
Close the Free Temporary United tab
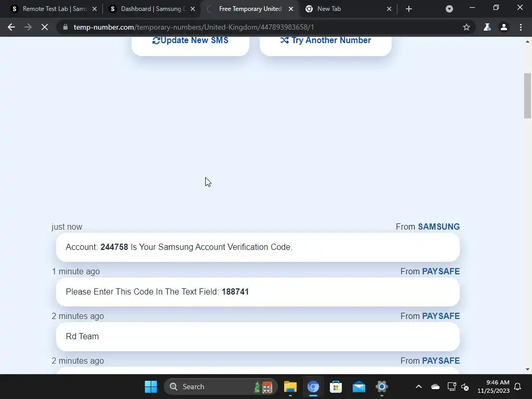click(291, 9)
